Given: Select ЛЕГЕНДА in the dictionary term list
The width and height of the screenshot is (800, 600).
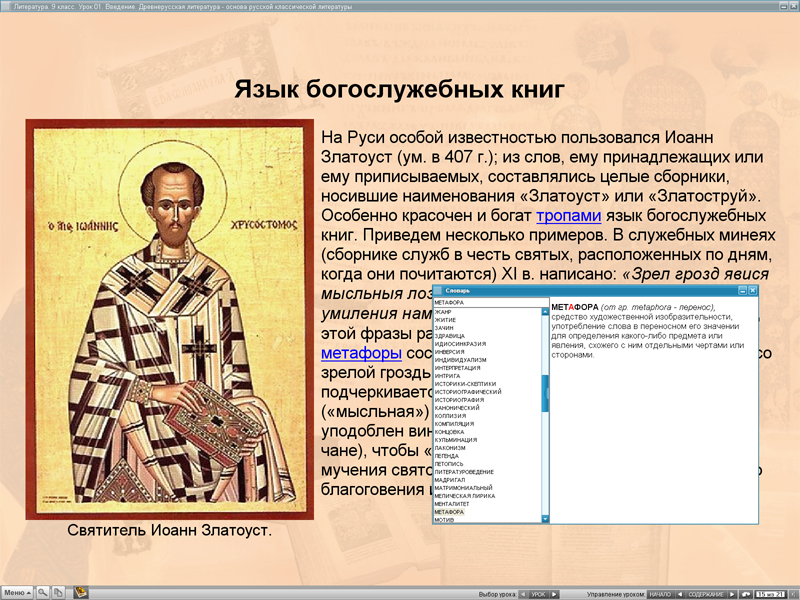Looking at the screenshot, I should point(447,458).
